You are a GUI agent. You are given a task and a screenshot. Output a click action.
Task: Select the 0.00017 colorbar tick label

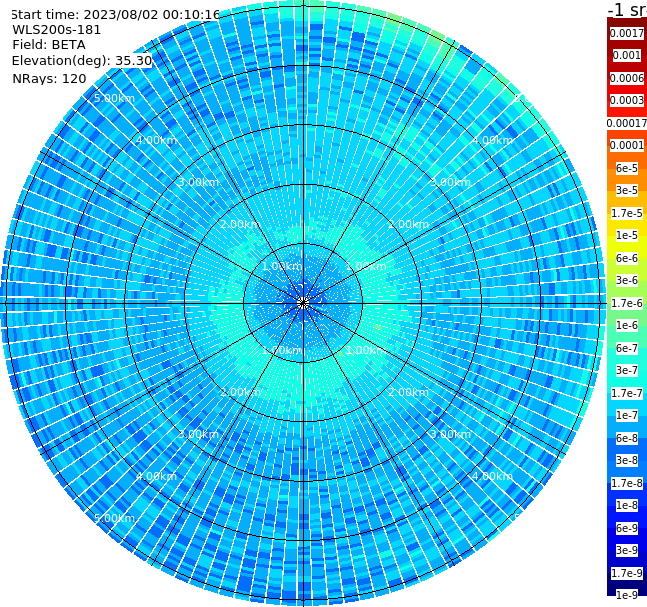pos(627,123)
